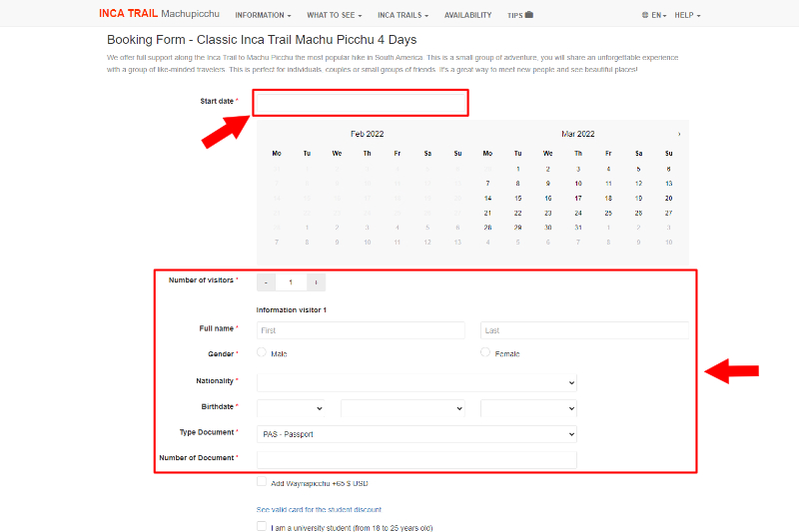This screenshot has height=532, width=799.
Task: Click the First name field
Action: pyautogui.click(x=361, y=330)
